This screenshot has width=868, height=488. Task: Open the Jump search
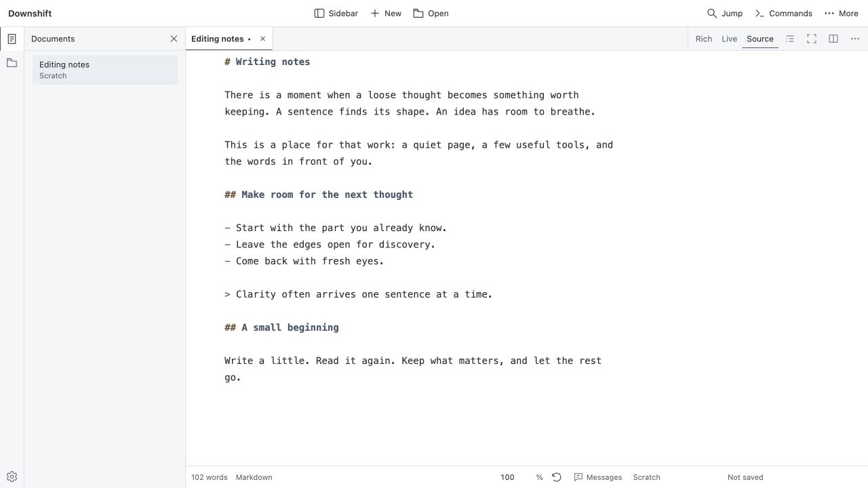[x=725, y=14]
